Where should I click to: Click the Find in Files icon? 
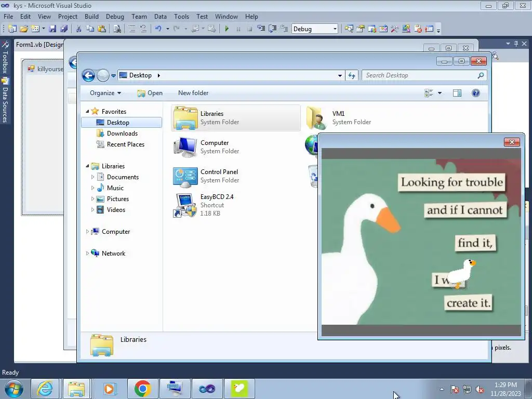coord(117,29)
